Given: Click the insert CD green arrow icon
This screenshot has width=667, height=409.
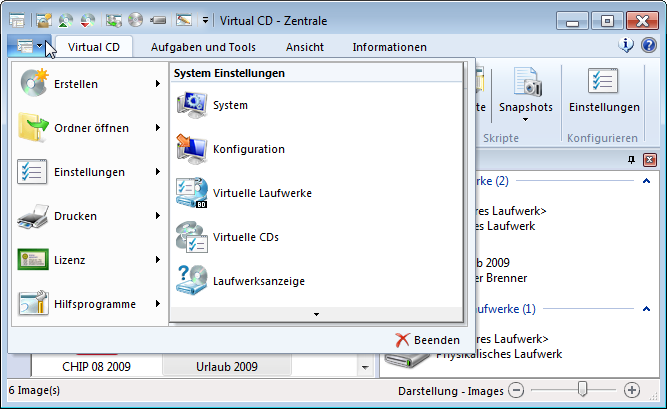Looking at the screenshot, I should coord(66,20).
